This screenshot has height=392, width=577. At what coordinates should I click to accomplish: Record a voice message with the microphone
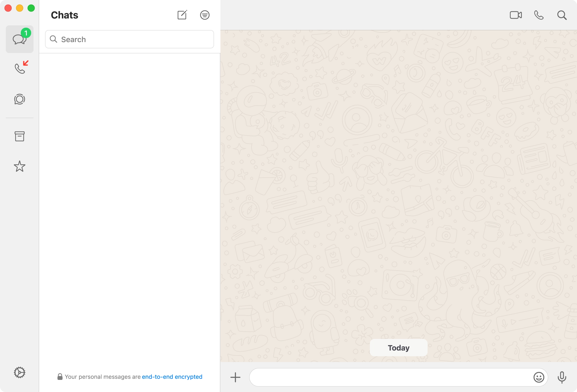coord(561,377)
